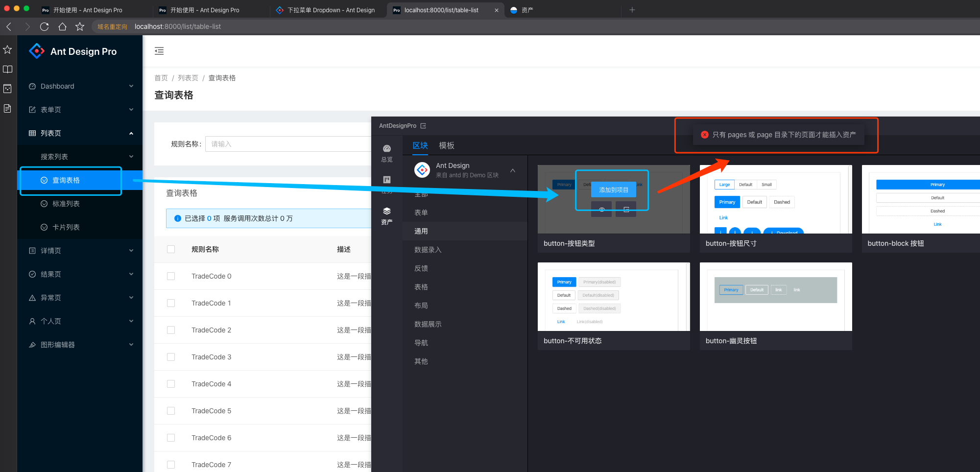The height and width of the screenshot is (472, 980).
Task: Open the notes document icon in side panel
Action: tap(7, 108)
